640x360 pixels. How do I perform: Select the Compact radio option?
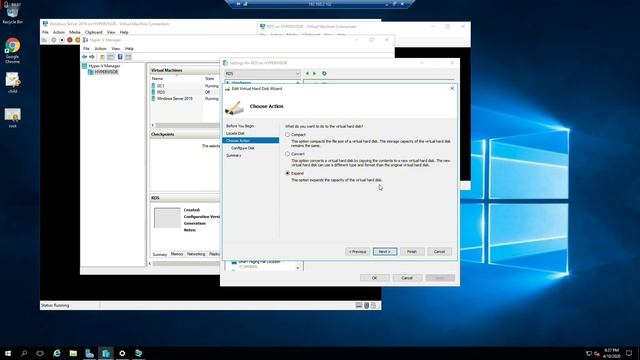[x=287, y=134]
